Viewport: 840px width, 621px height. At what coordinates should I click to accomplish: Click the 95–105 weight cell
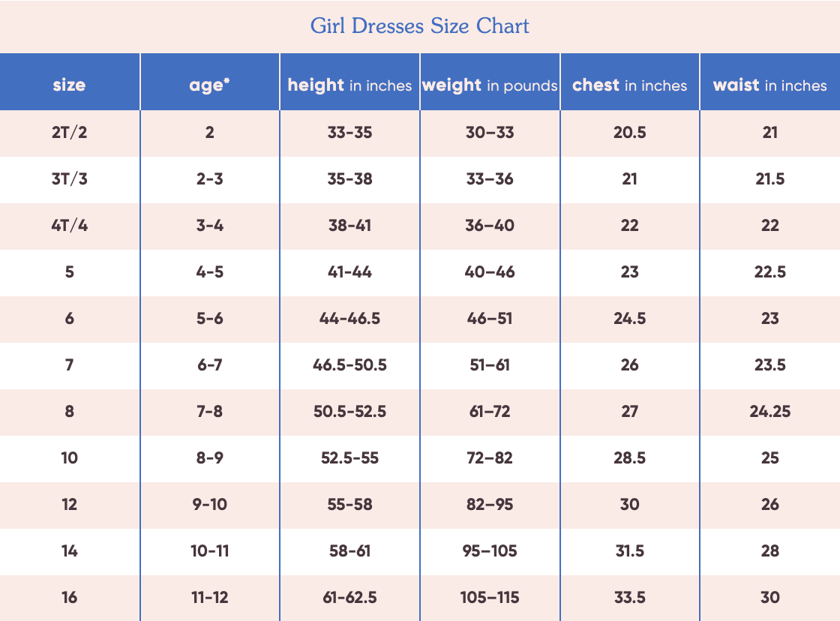[490, 550]
